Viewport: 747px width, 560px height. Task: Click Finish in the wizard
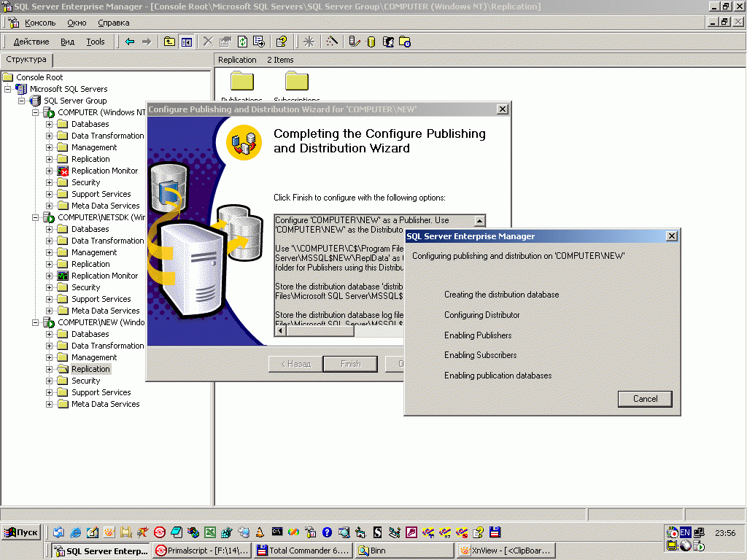(350, 364)
